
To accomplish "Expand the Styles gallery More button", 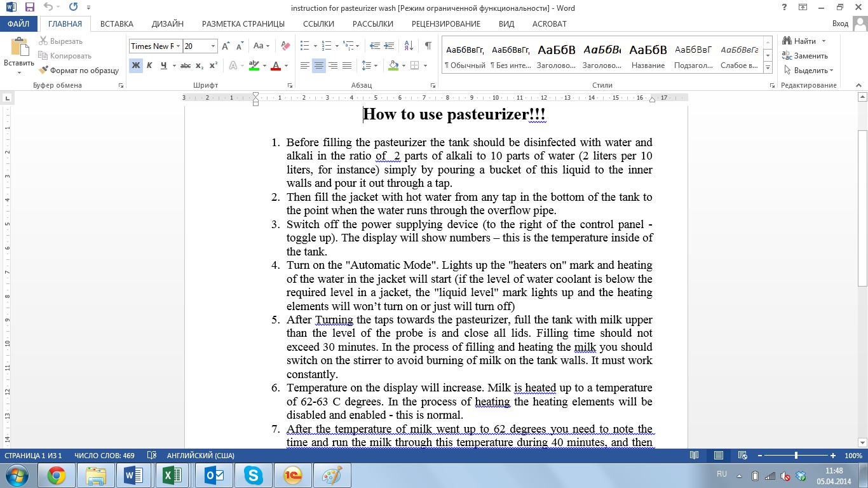I will click(768, 67).
